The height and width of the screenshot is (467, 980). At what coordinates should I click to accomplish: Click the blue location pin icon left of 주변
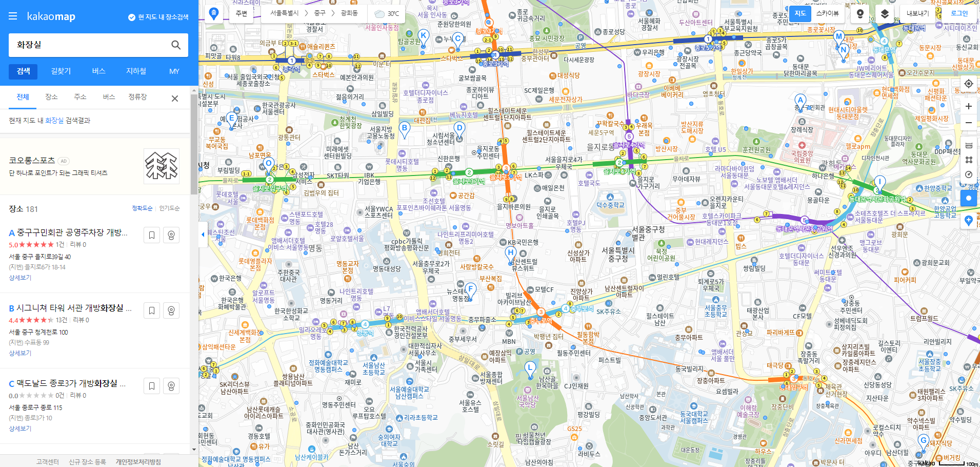click(x=214, y=13)
